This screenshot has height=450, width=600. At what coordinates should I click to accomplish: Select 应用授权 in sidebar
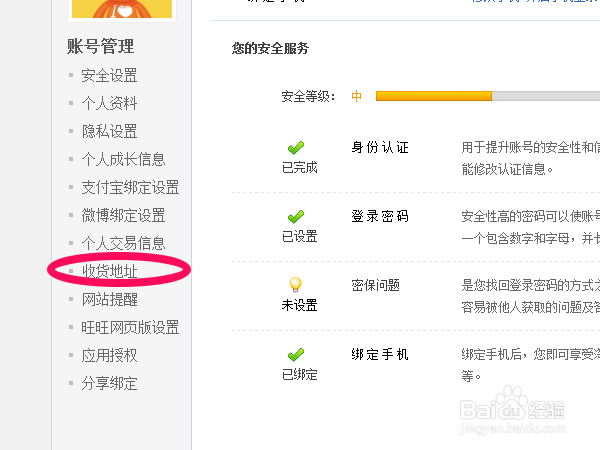pos(110,356)
